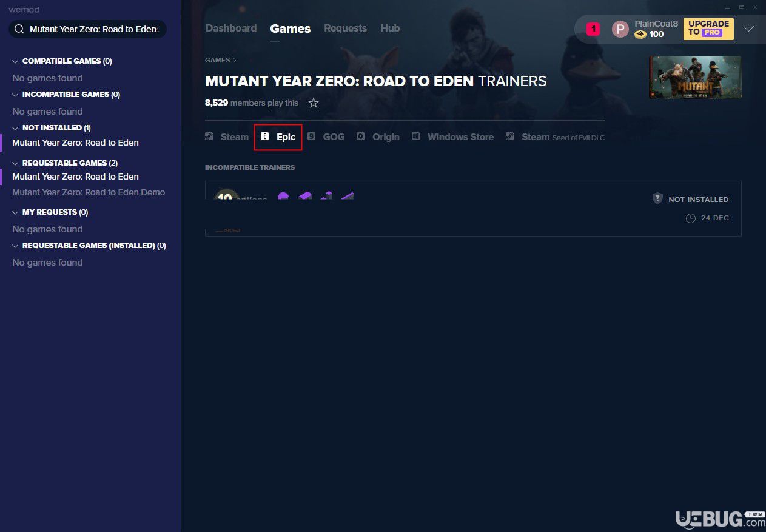Image resolution: width=766 pixels, height=532 pixels.
Task: Collapse the Requestable Games (Installed) section
Action: [89, 246]
